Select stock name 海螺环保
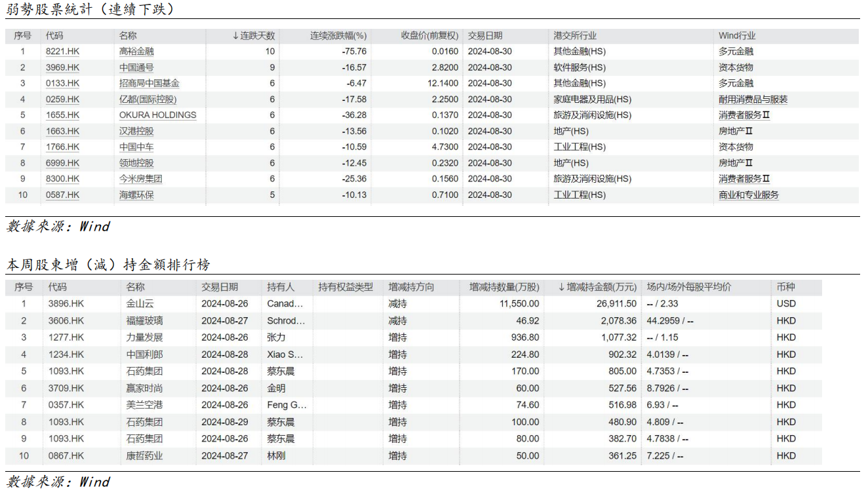This screenshot has height=496, width=868. click(136, 195)
